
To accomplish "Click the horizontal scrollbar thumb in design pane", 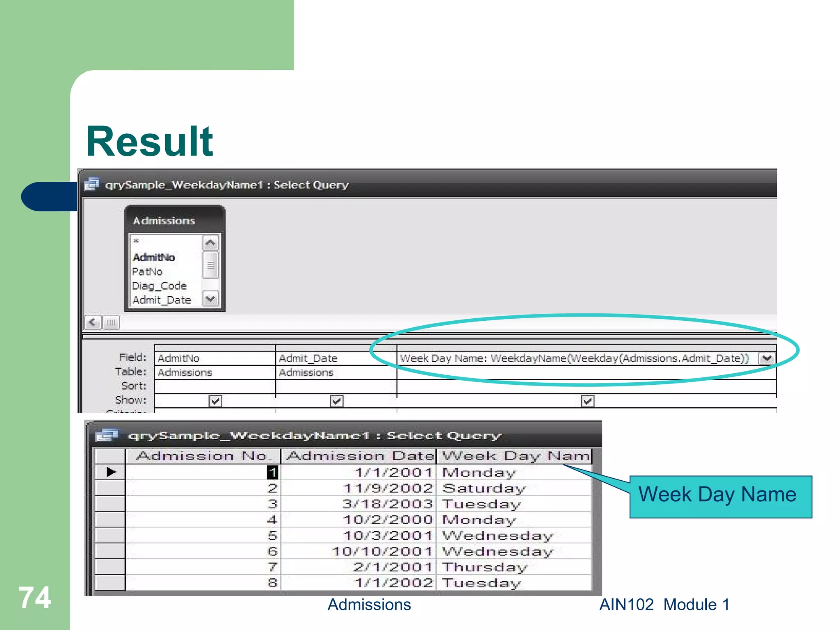I will (111, 322).
